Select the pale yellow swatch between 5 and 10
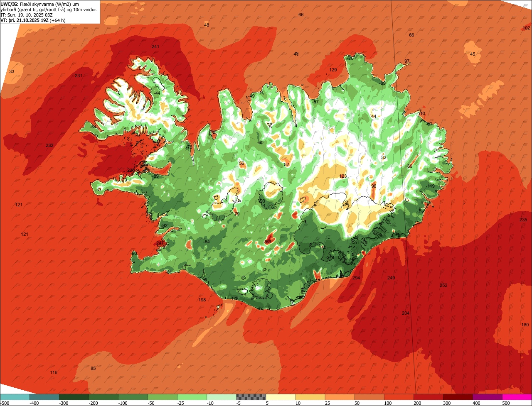This screenshot has width=532, height=406. pos(281,396)
